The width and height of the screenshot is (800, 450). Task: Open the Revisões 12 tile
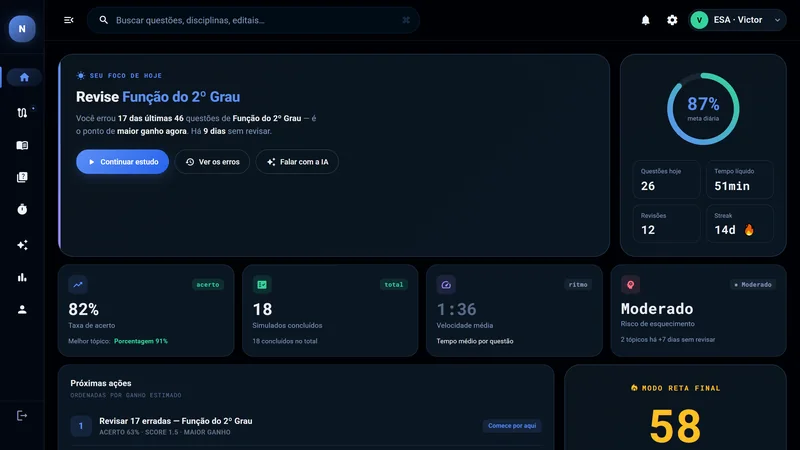666,223
